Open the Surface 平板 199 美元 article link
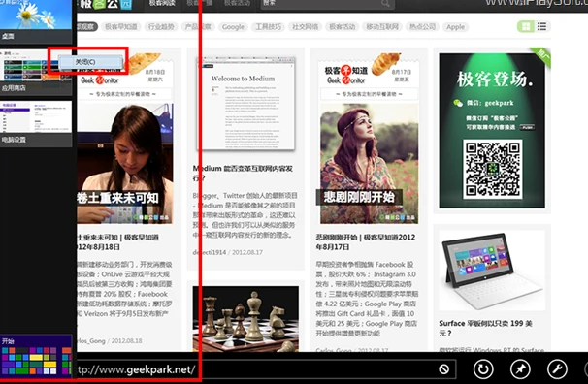588x384 pixels. pos(485,328)
